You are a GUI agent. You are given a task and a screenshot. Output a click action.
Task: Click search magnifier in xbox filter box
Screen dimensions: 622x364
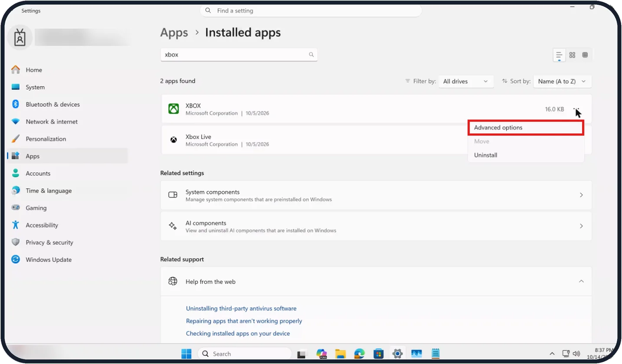coord(311,55)
